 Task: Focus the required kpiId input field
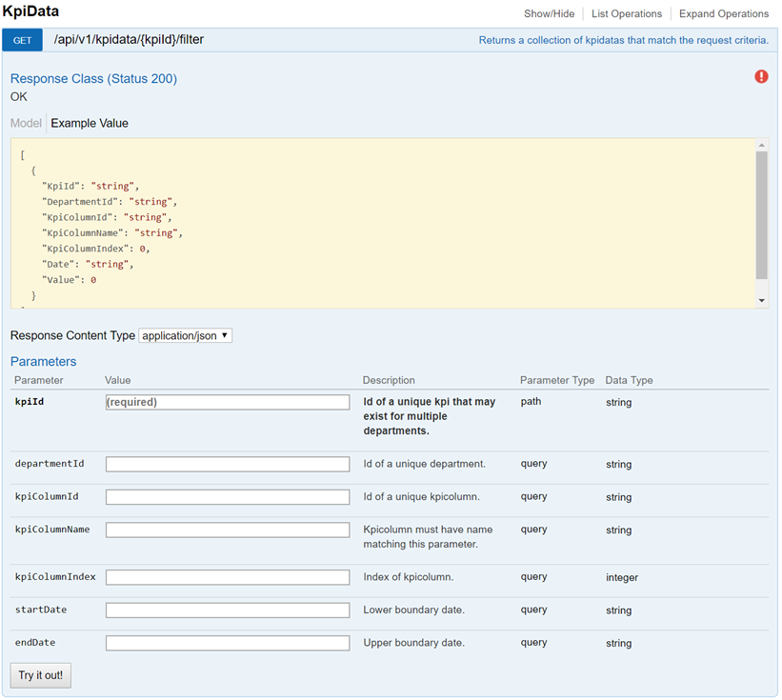click(x=228, y=403)
